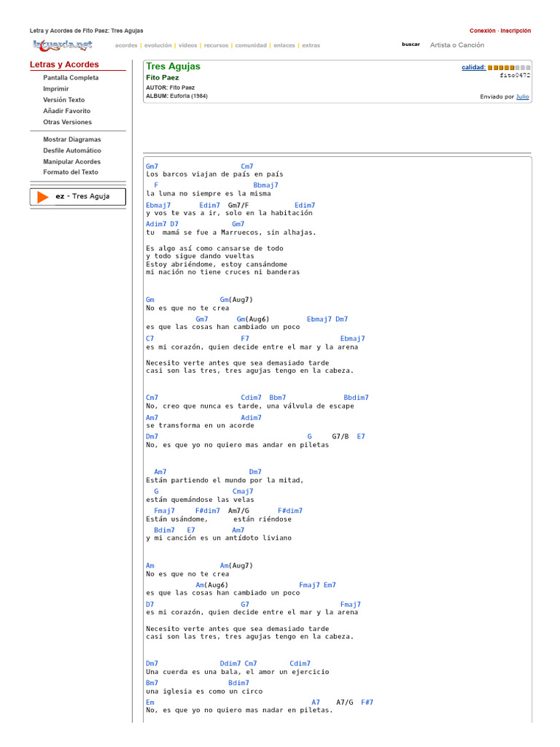
Task: Open the comunidad menu
Action: click(251, 46)
